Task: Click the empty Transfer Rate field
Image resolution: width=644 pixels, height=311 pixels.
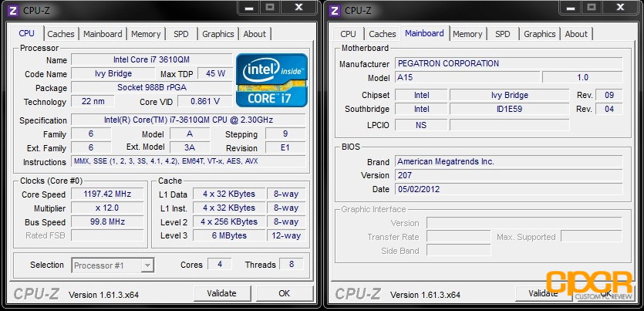Action: 459,237
